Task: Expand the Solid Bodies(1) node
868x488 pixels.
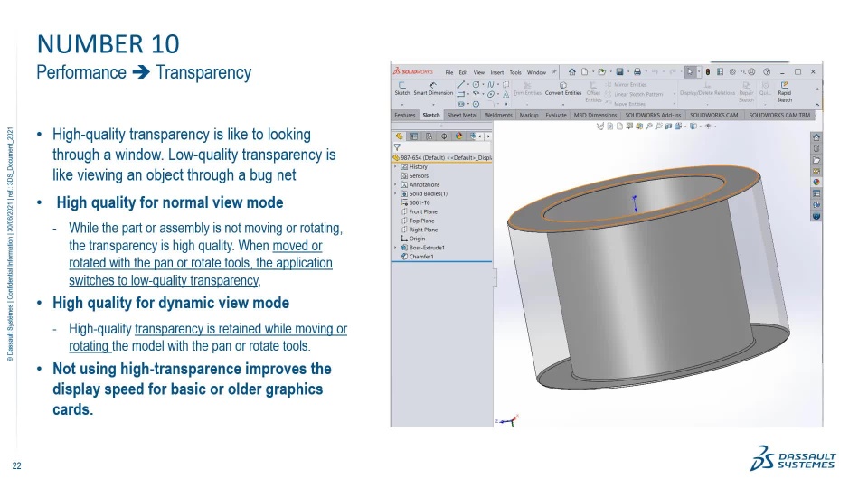Action: (x=395, y=193)
